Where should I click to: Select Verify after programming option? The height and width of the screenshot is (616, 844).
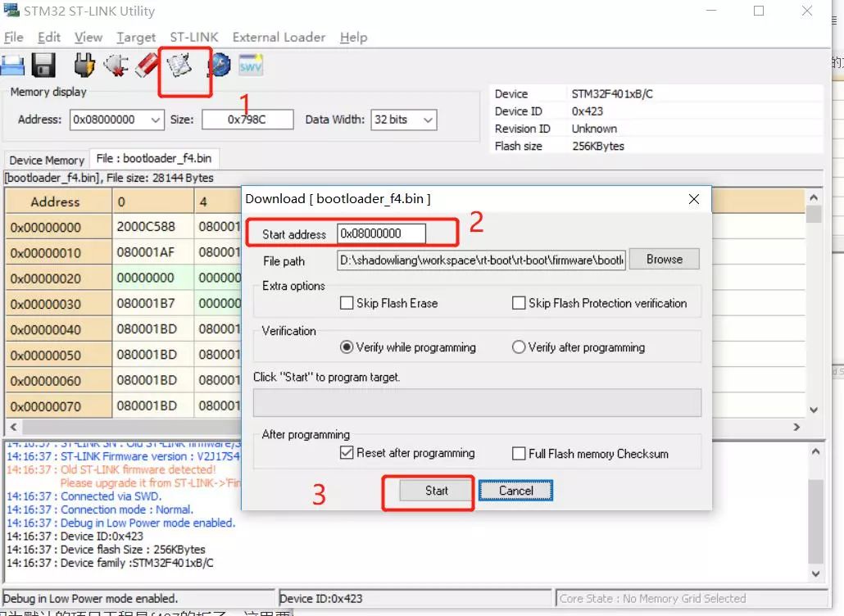point(519,347)
